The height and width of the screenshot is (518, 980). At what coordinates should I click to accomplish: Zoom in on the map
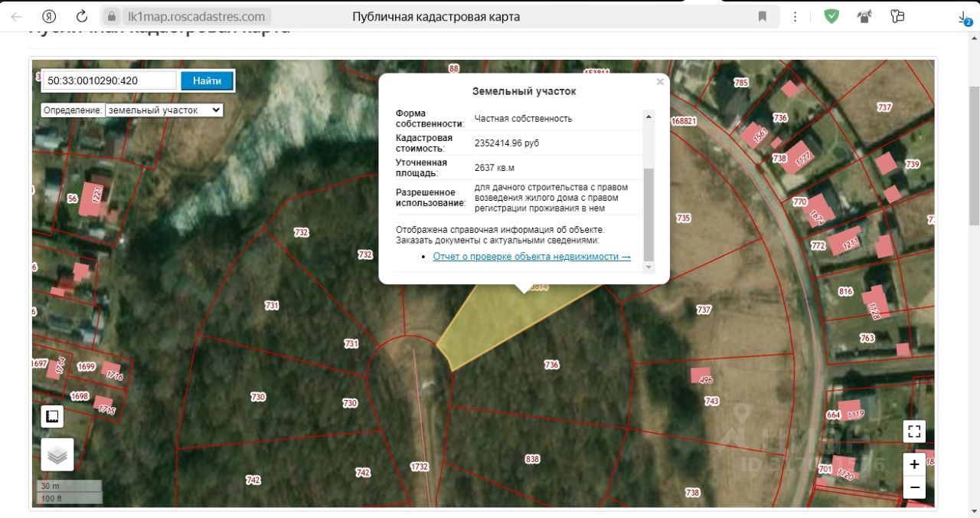(x=914, y=464)
